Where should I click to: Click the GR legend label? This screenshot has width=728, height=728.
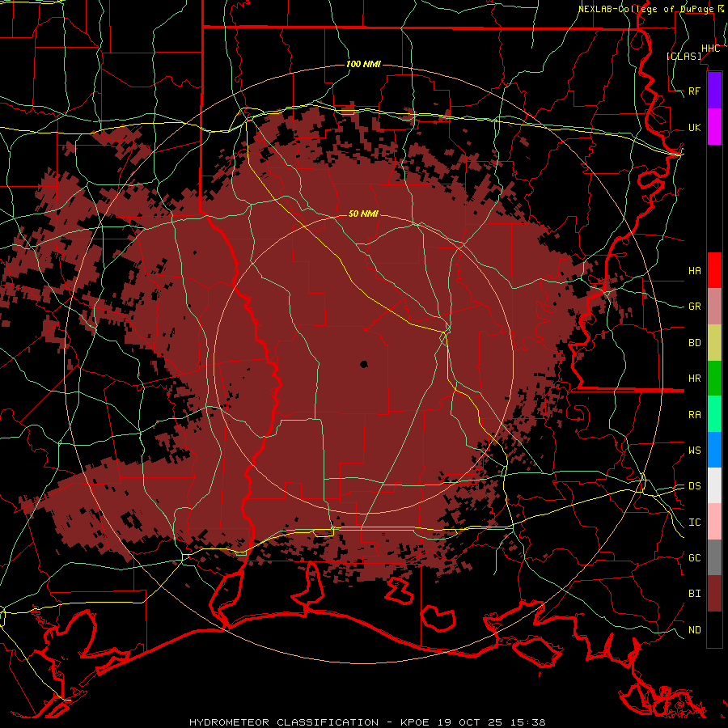(x=694, y=307)
